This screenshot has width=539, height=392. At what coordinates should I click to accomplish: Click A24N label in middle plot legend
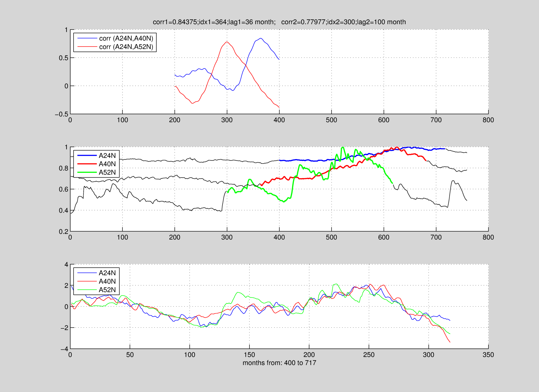click(x=107, y=156)
